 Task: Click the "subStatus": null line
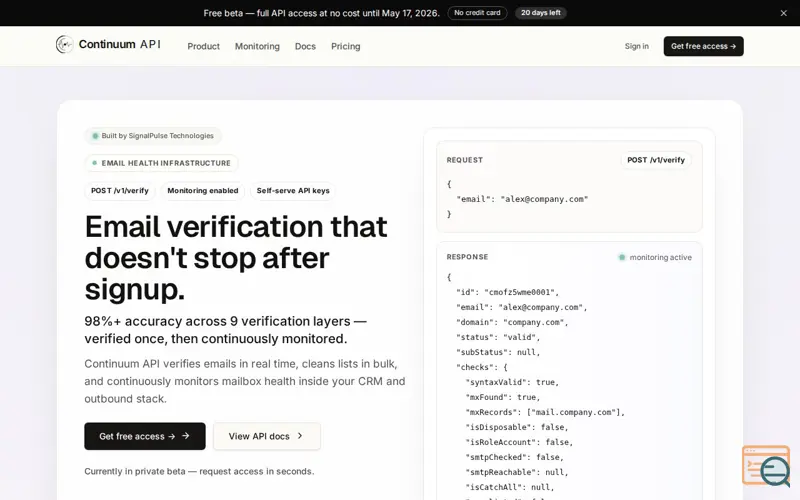click(x=498, y=353)
